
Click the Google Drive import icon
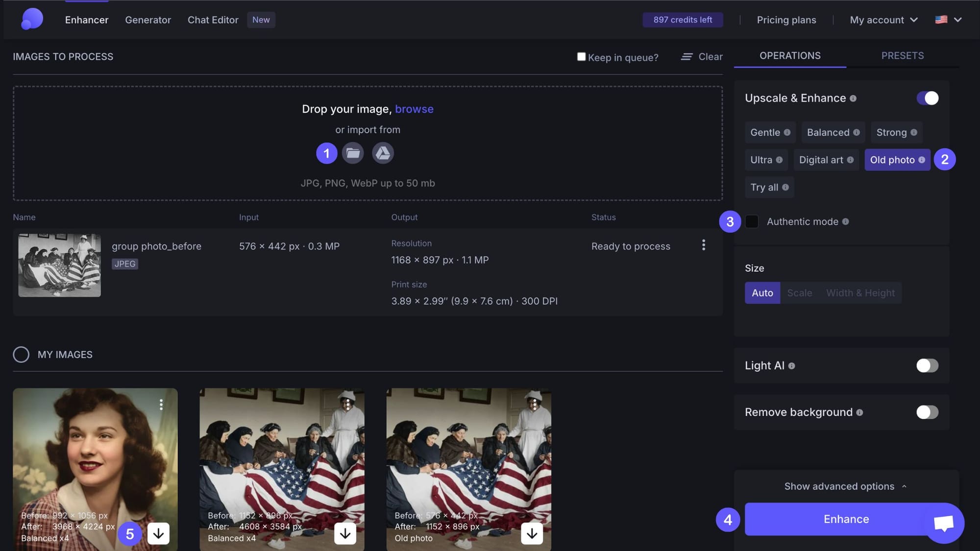coord(383,153)
